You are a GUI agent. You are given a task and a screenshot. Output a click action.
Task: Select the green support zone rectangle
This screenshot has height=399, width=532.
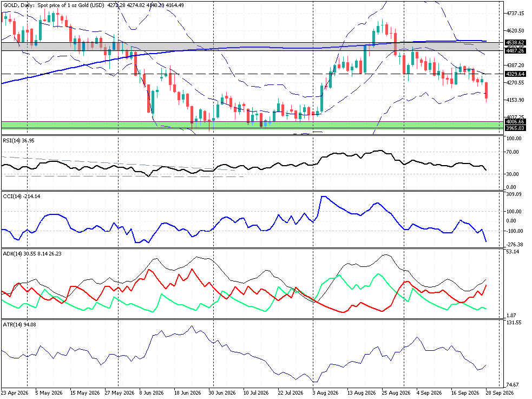pyautogui.click(x=252, y=125)
